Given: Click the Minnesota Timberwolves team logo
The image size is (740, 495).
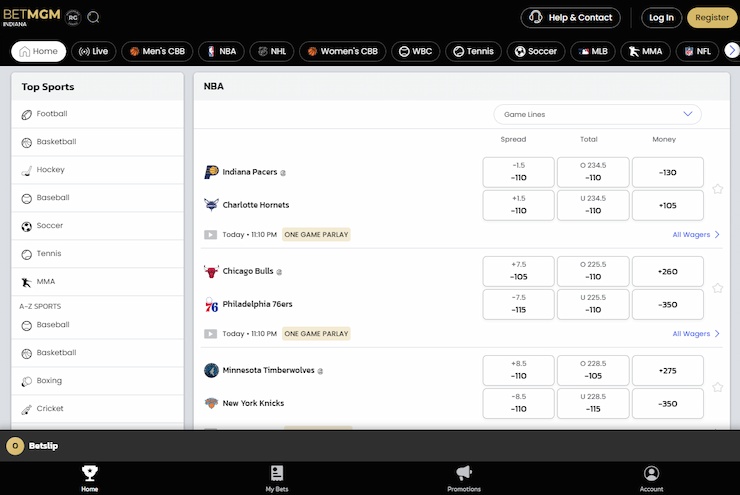Looking at the screenshot, I should tap(211, 370).
